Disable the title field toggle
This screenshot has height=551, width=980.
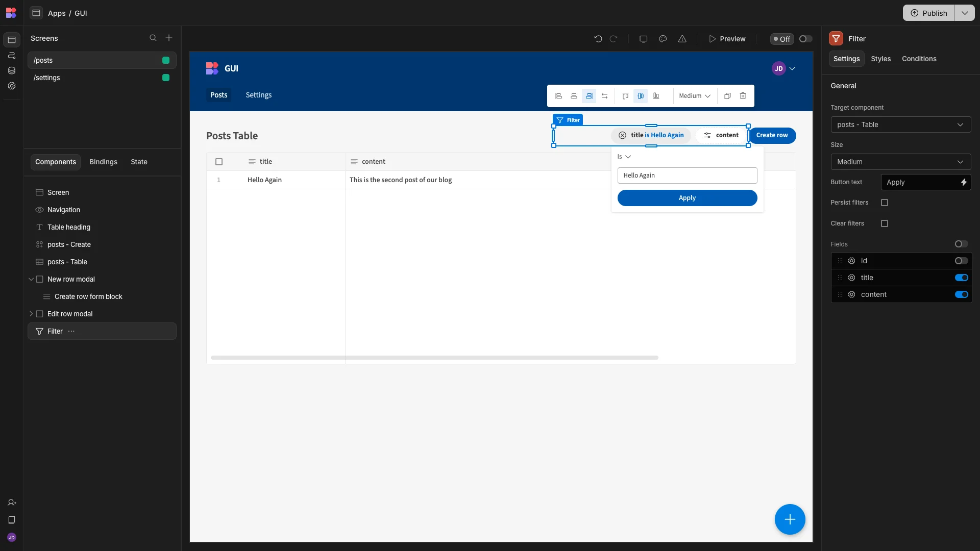[961, 278]
